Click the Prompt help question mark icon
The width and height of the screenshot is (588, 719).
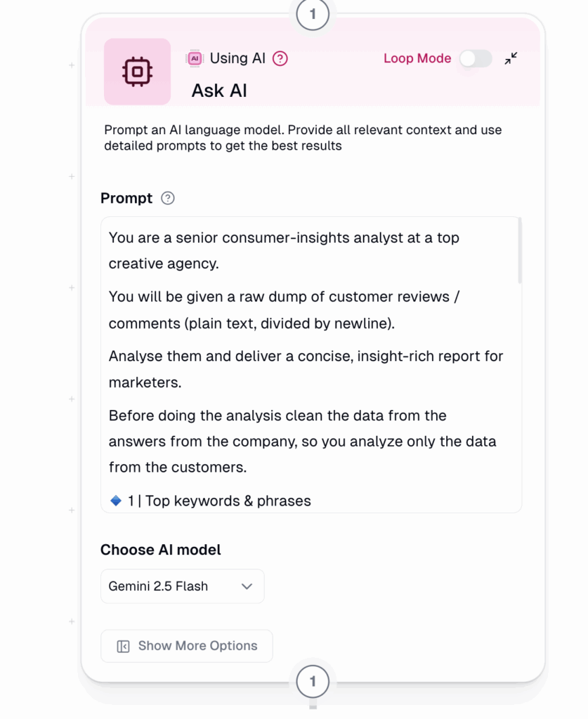[168, 198]
